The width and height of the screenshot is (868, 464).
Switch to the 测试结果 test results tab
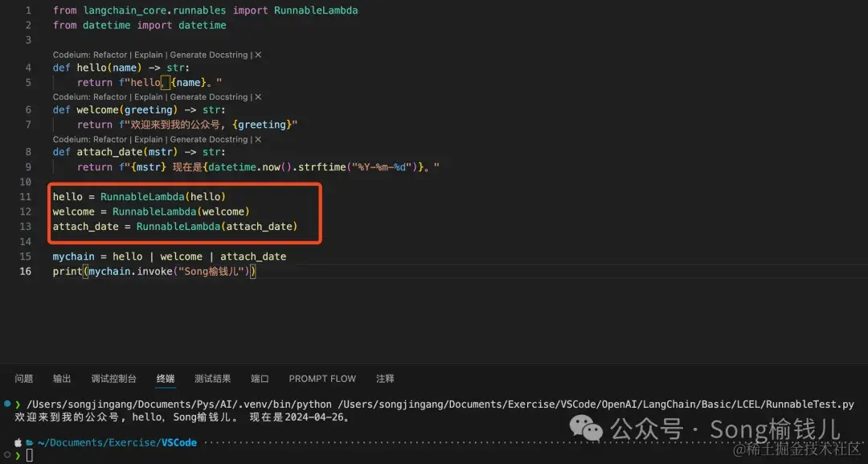212,378
